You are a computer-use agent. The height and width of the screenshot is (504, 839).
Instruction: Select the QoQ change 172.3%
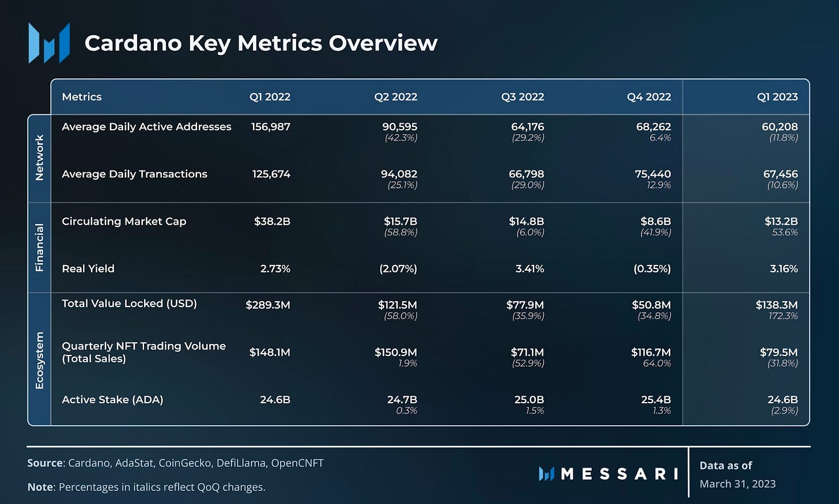coord(783,316)
